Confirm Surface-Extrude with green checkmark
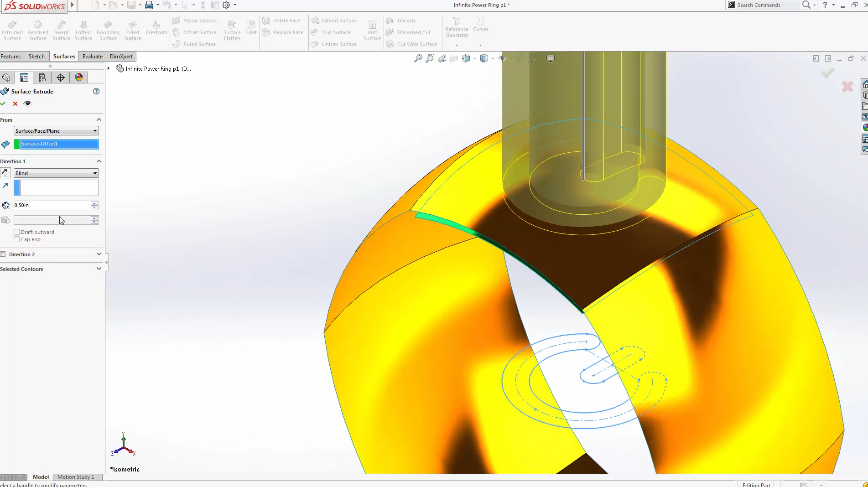 click(3, 104)
